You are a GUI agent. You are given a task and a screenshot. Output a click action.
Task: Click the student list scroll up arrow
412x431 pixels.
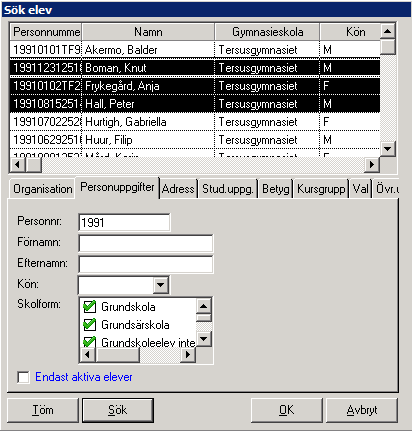point(387,31)
